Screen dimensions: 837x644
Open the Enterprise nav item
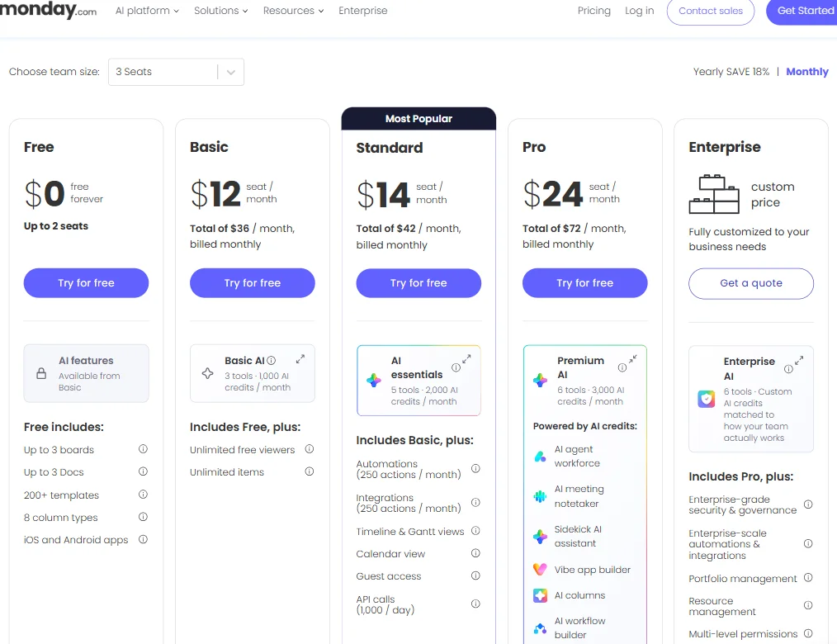(x=363, y=11)
